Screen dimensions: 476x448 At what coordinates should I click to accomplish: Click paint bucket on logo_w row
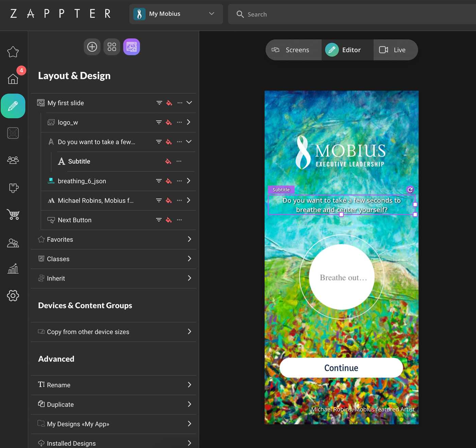[x=169, y=122]
